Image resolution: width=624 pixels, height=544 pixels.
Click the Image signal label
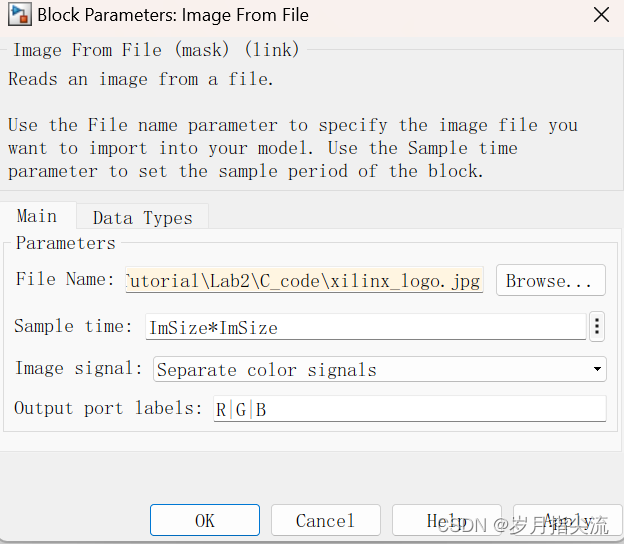78,368
